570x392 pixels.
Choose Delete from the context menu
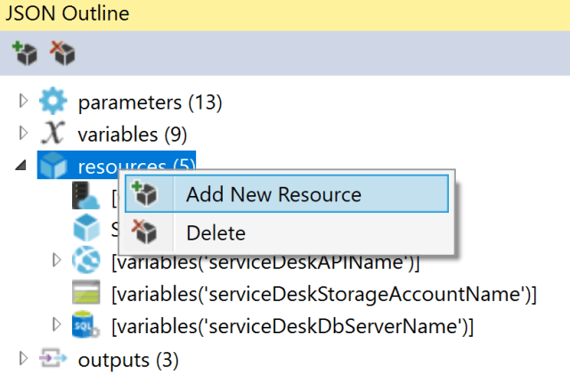point(215,233)
